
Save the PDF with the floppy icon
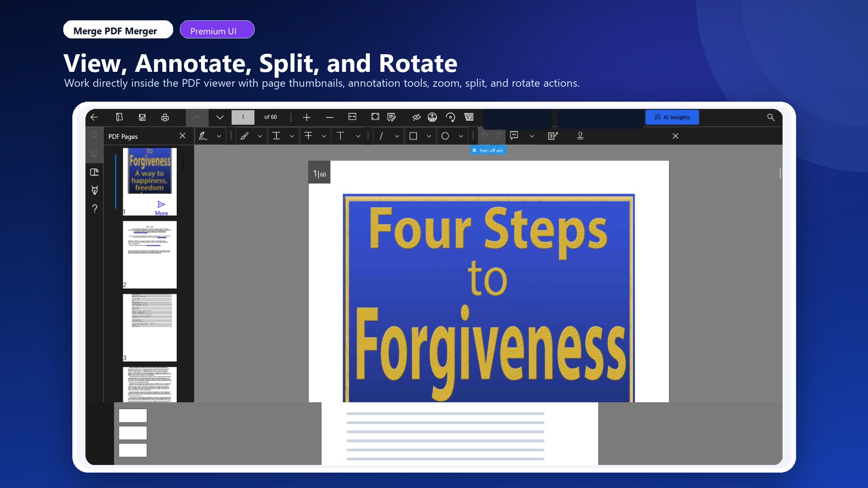[x=142, y=117]
